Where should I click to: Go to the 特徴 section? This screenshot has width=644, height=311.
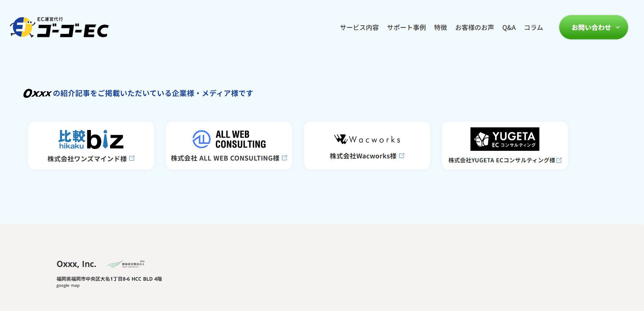click(441, 27)
